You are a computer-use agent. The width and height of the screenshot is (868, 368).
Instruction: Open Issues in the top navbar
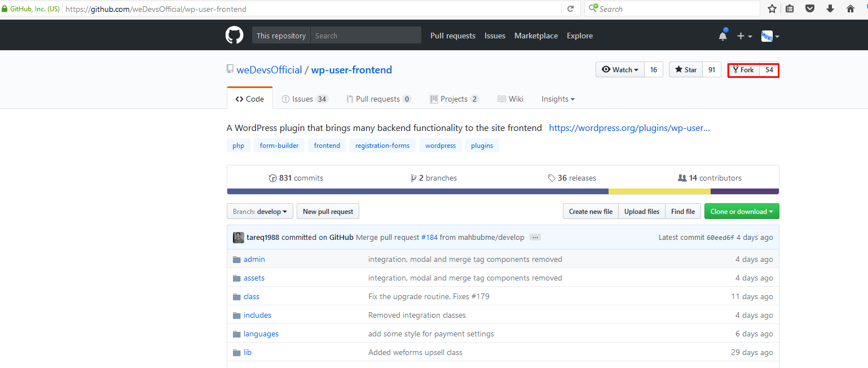(495, 36)
